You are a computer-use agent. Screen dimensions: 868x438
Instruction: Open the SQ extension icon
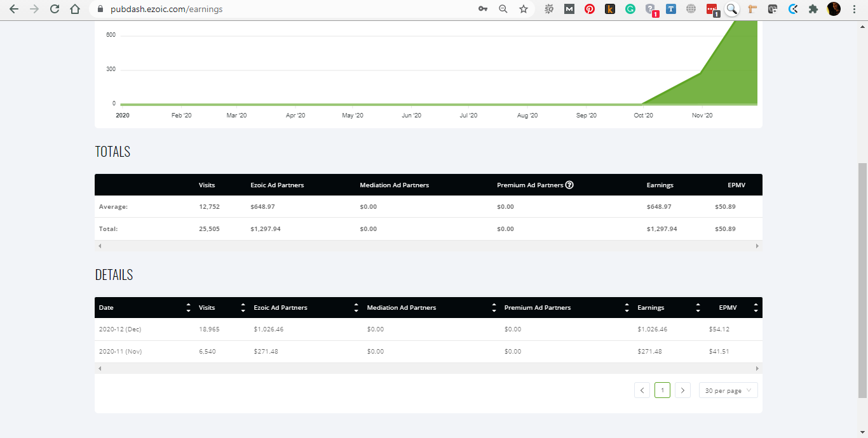pos(549,10)
